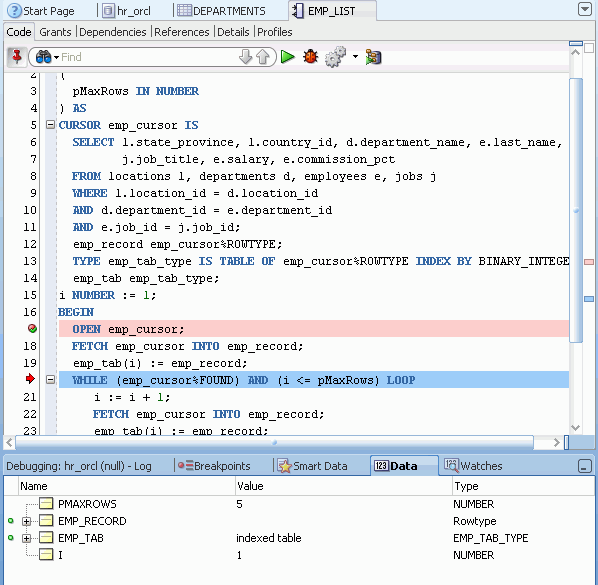The image size is (598, 585).
Task: Open the Debugging hr_orcl Log tab
Action: (x=79, y=466)
